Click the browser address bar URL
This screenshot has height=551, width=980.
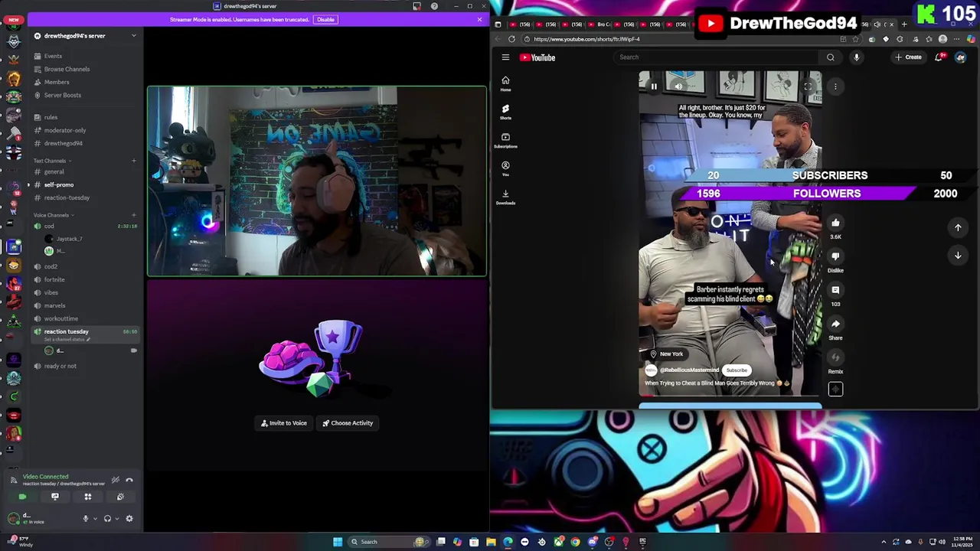tap(586, 39)
